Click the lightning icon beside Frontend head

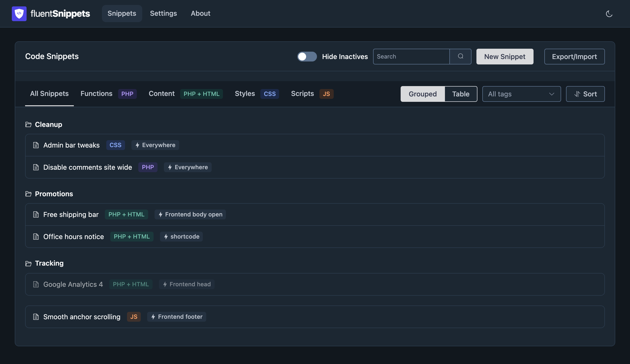click(165, 284)
